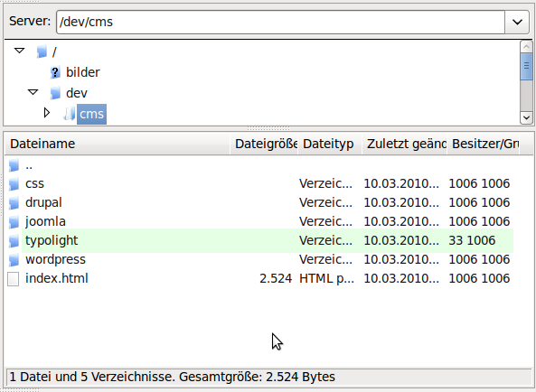
Task: Click the css folder icon
Action: tap(14, 184)
